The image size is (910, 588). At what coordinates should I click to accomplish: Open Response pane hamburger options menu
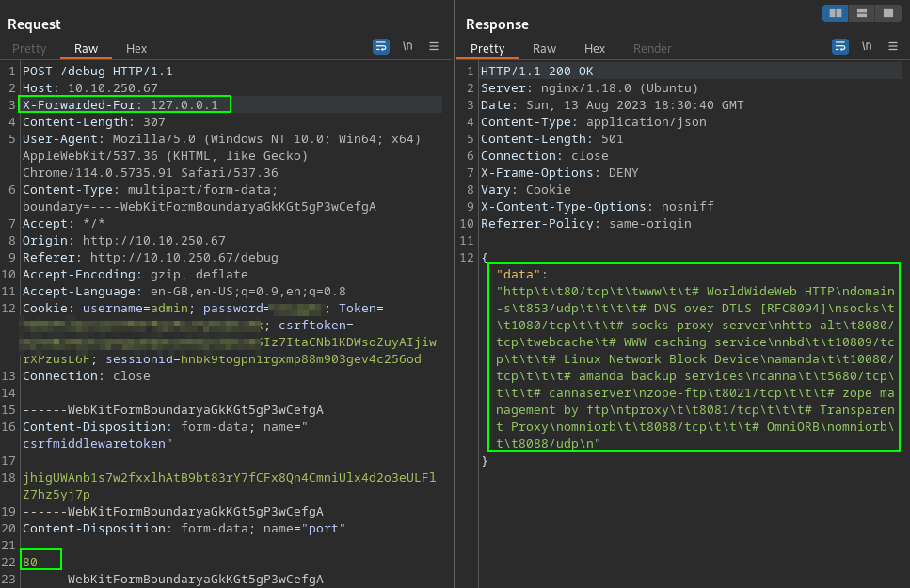click(x=892, y=46)
